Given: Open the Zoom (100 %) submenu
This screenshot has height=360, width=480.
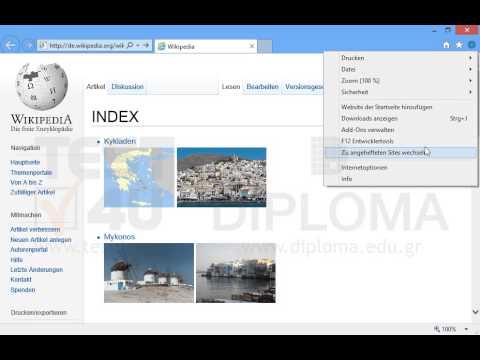Looking at the screenshot, I should coord(401,81).
